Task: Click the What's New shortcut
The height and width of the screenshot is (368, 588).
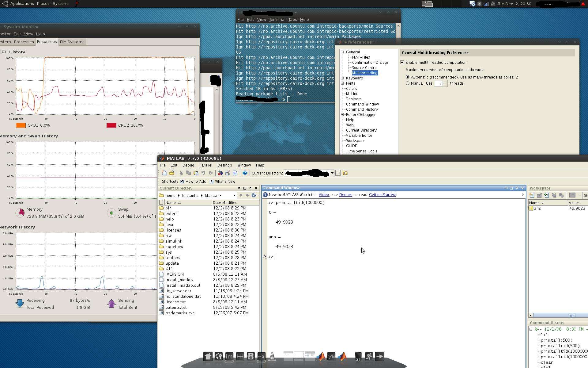Action: 222,182
